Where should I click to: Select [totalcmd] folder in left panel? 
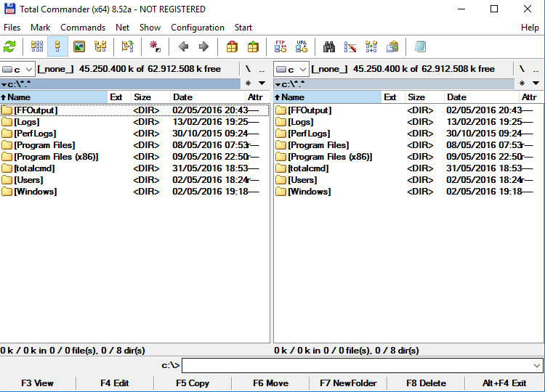click(134, 168)
